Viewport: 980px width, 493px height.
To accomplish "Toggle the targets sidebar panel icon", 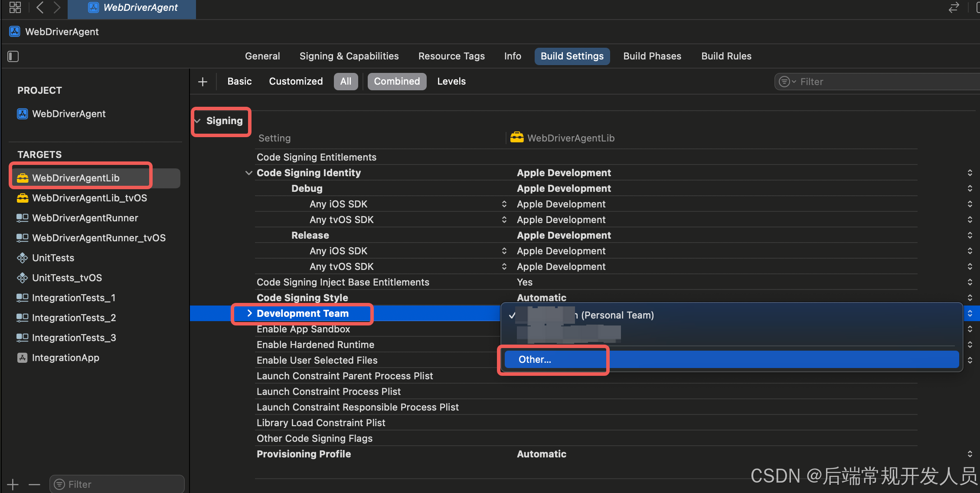I will [13, 56].
